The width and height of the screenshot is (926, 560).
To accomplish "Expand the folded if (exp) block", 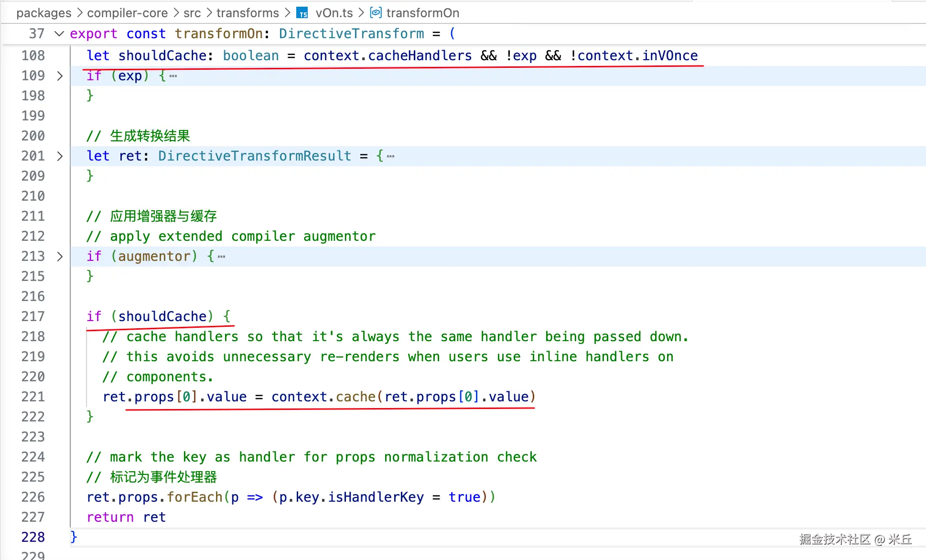I will click(60, 76).
